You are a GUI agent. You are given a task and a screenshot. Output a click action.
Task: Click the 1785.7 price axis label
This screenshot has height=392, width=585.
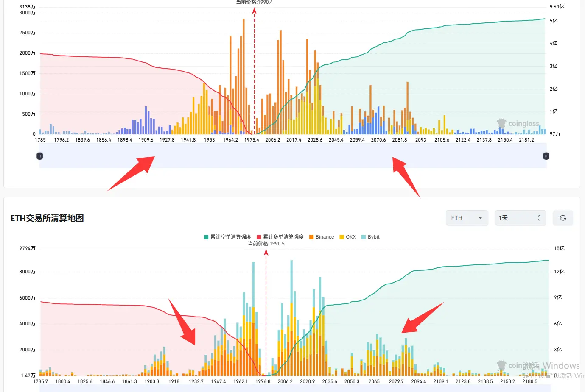(41, 381)
